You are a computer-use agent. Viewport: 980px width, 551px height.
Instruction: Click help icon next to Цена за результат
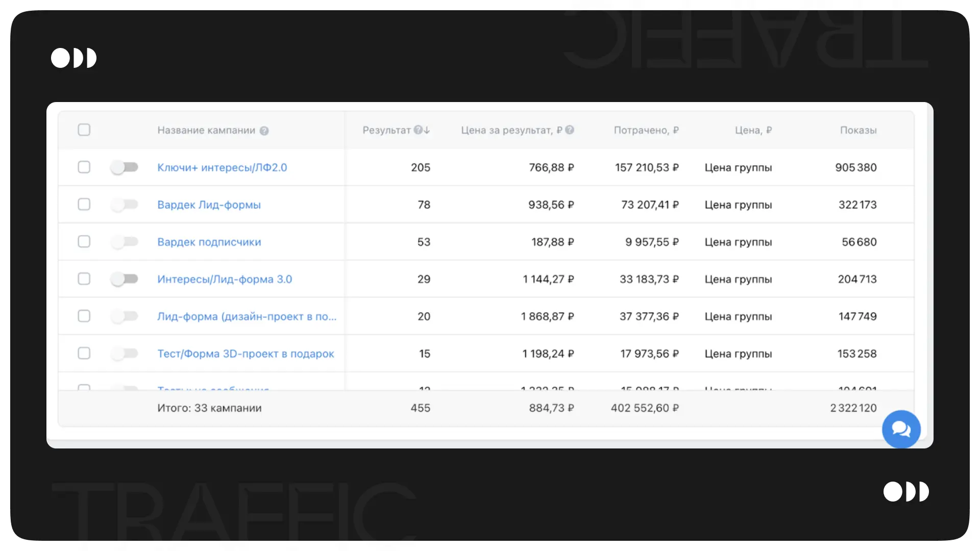tap(570, 130)
